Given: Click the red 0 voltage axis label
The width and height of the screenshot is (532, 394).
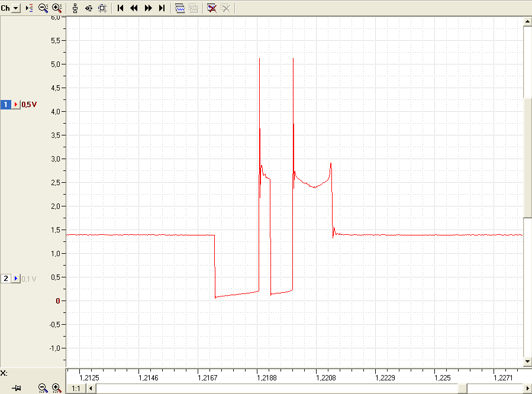Looking at the screenshot, I should [x=58, y=301].
